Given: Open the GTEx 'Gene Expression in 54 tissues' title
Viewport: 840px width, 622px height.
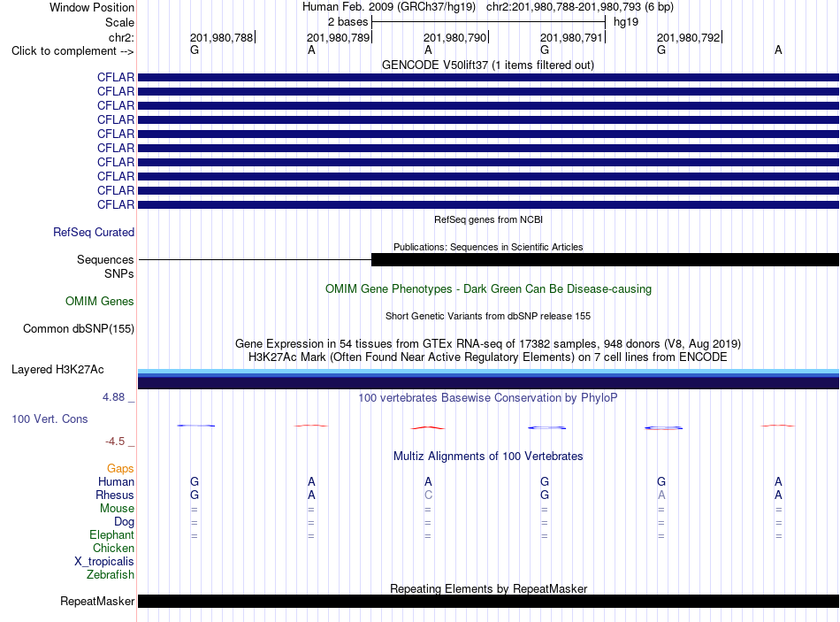Looking at the screenshot, I should pos(488,343).
